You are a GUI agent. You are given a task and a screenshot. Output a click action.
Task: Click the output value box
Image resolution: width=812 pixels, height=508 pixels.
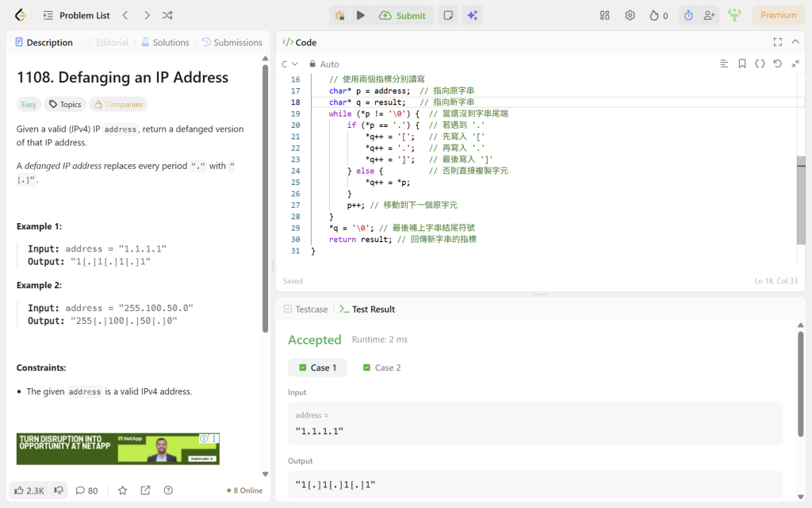(535, 485)
